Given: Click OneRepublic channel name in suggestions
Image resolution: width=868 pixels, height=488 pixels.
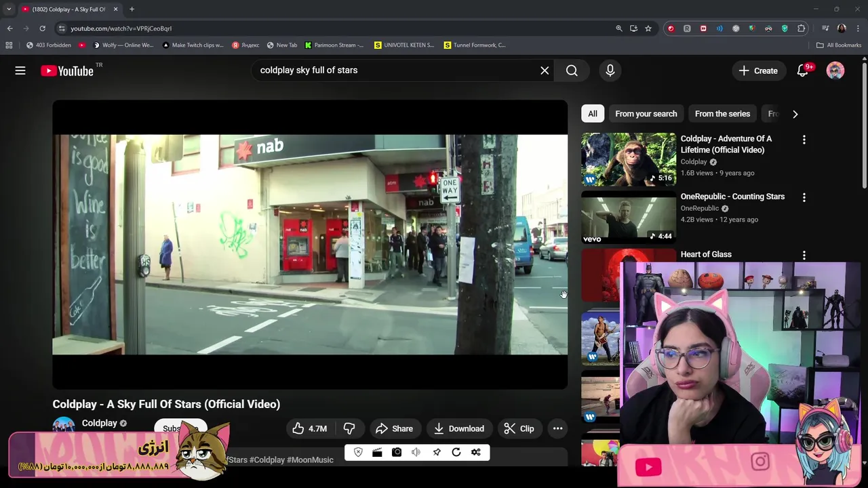Looking at the screenshot, I should (699, 208).
